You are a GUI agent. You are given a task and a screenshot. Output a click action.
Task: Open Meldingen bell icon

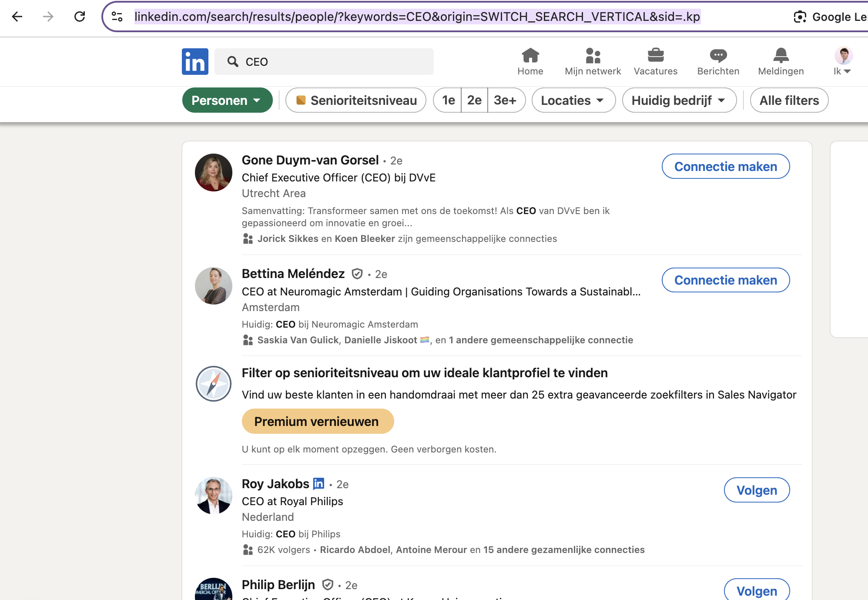click(781, 56)
